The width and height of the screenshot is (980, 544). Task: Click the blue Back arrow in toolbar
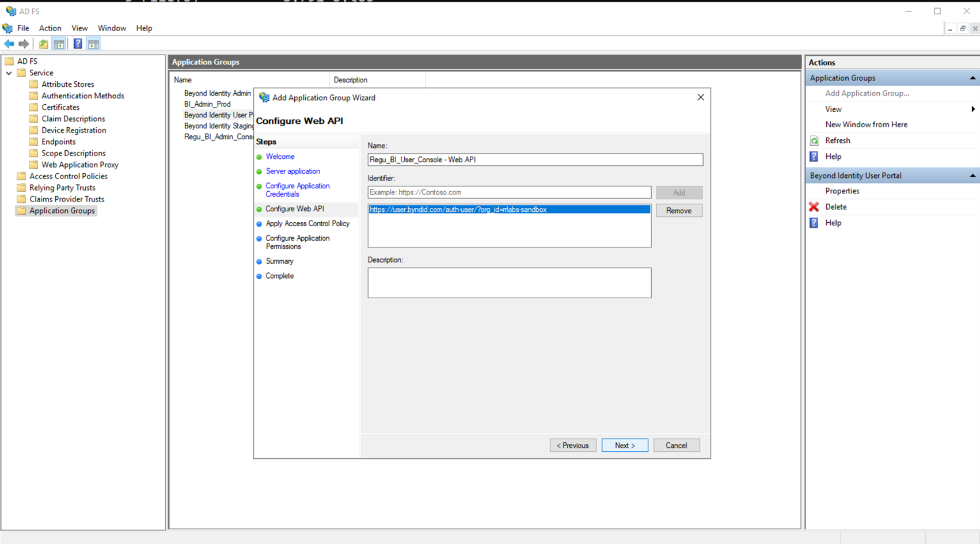click(9, 44)
